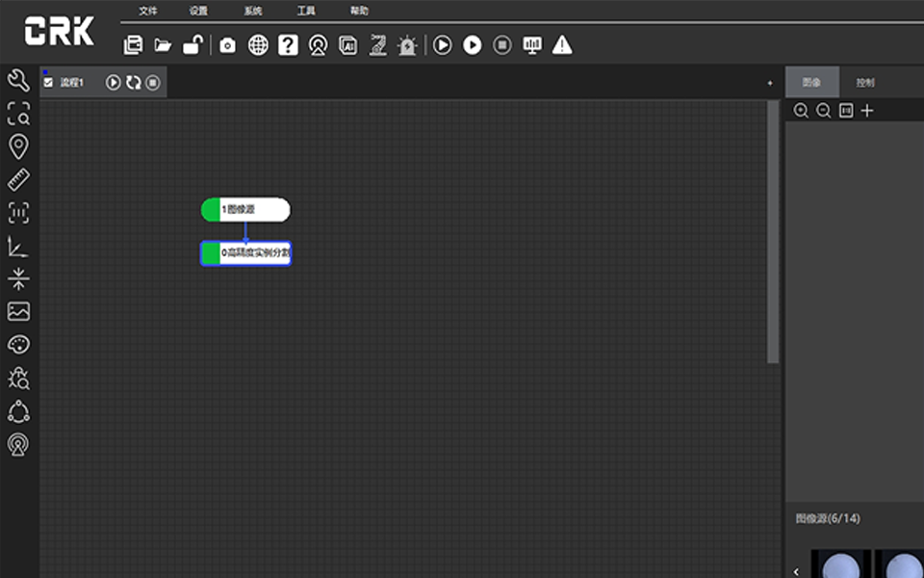This screenshot has width=924, height=578.
Task: Open the color palette tool in sidebar
Action: point(18,345)
